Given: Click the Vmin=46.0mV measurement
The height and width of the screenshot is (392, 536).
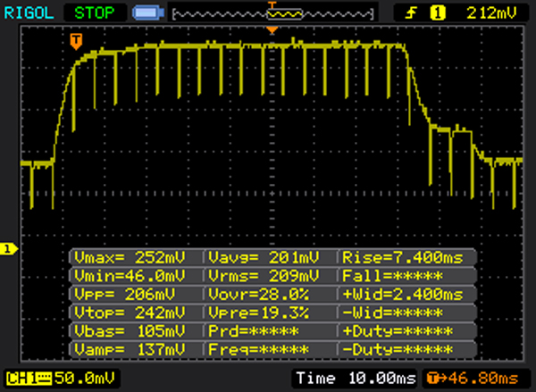Looking at the screenshot, I should click(130, 276).
